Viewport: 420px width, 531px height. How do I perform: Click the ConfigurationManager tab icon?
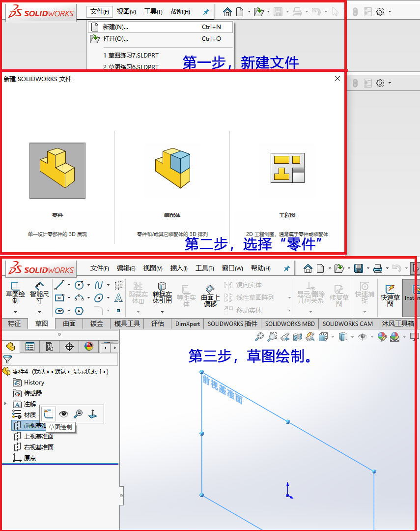49,347
